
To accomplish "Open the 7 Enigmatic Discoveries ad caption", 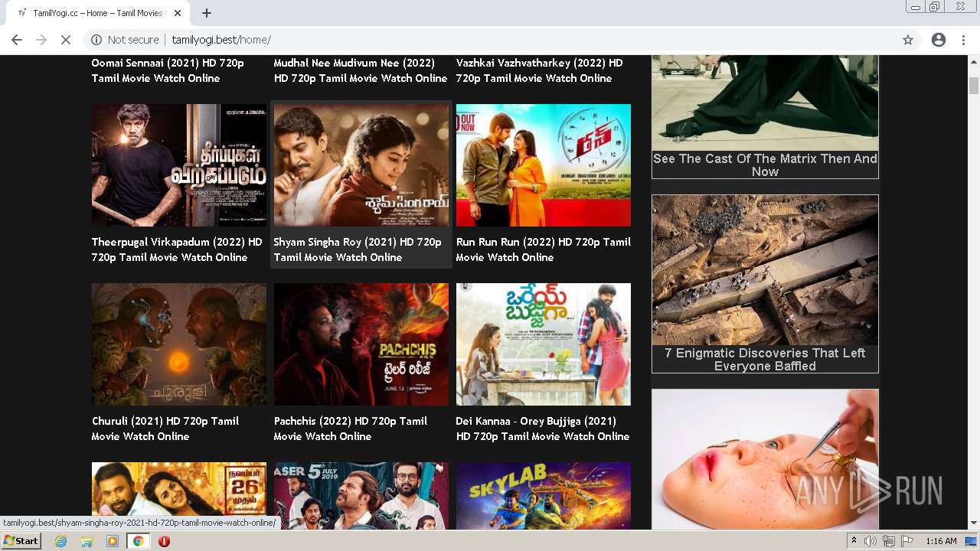I will (x=765, y=359).
